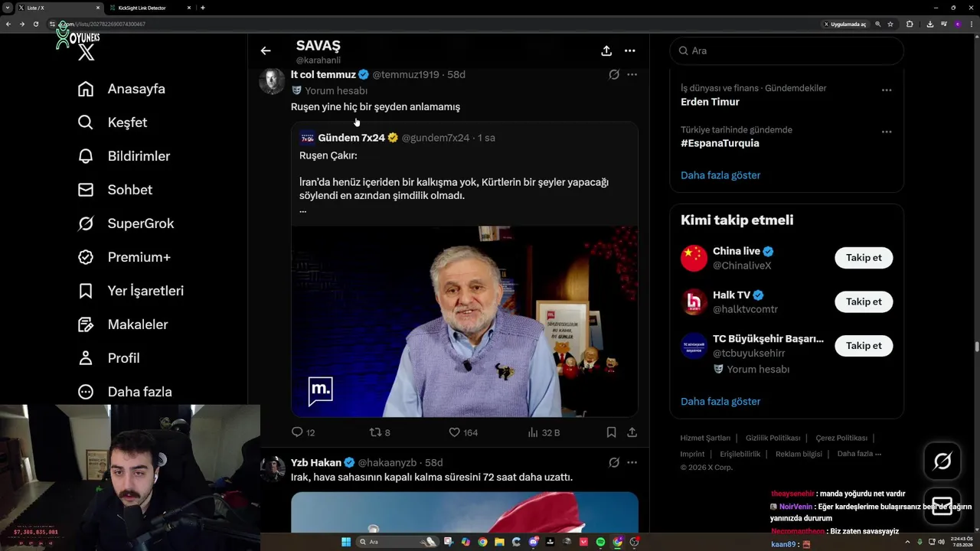The image size is (980, 551).
Task: Open the Grok icon on temmuz tweet
Action: point(614,75)
